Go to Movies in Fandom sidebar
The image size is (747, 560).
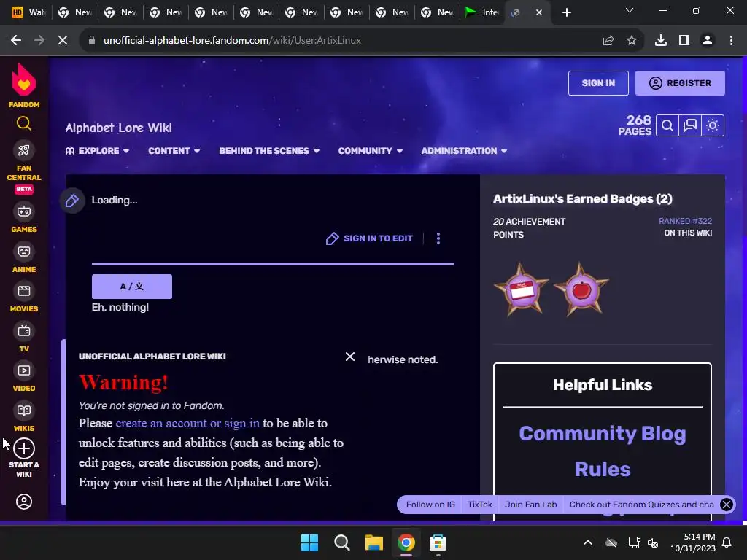[24, 297]
